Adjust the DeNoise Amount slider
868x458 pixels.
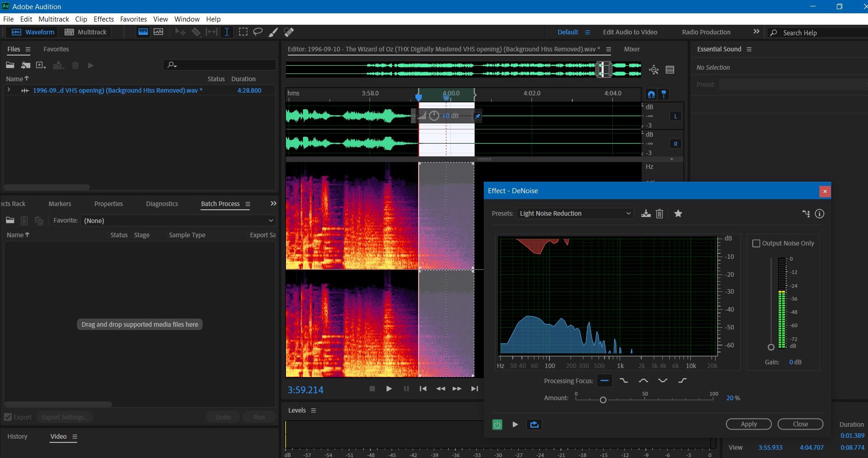click(603, 400)
